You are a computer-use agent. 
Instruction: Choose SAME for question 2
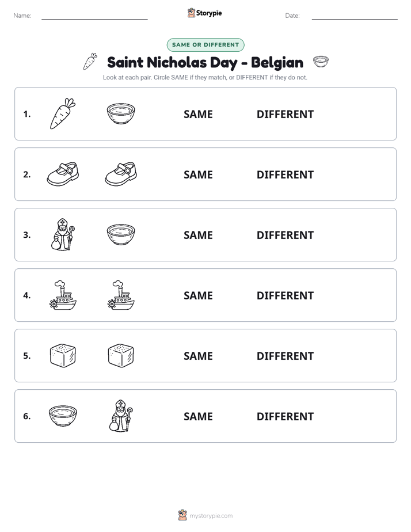[x=198, y=174]
